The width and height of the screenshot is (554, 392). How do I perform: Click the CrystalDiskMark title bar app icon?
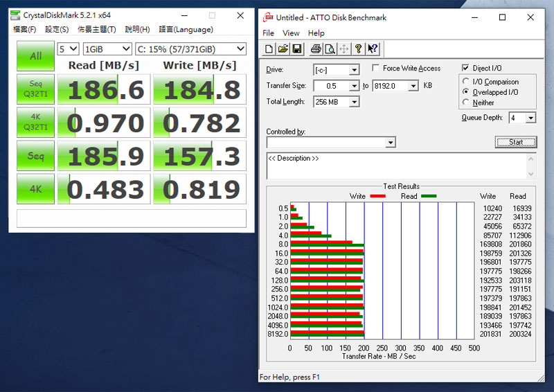15,15
